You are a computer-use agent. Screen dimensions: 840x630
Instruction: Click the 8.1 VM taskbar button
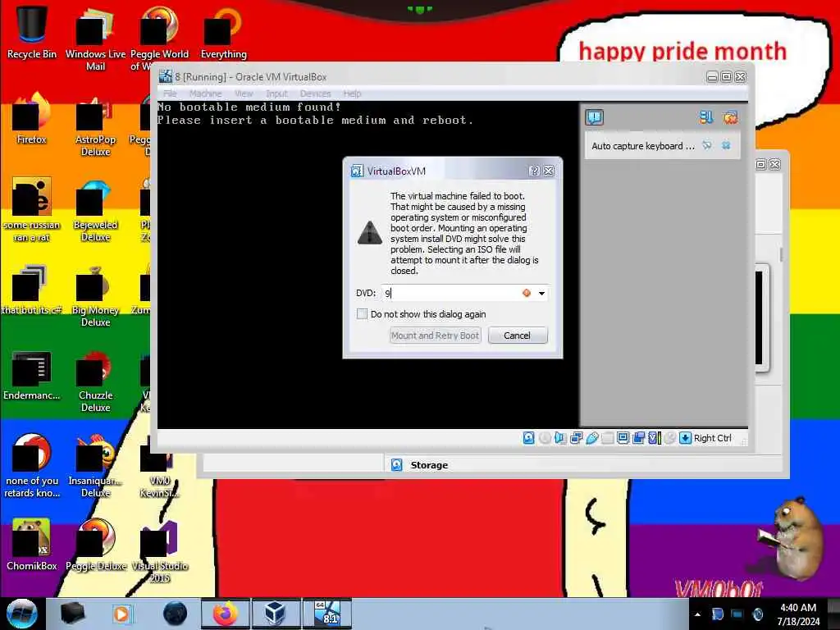pyautogui.click(x=327, y=614)
